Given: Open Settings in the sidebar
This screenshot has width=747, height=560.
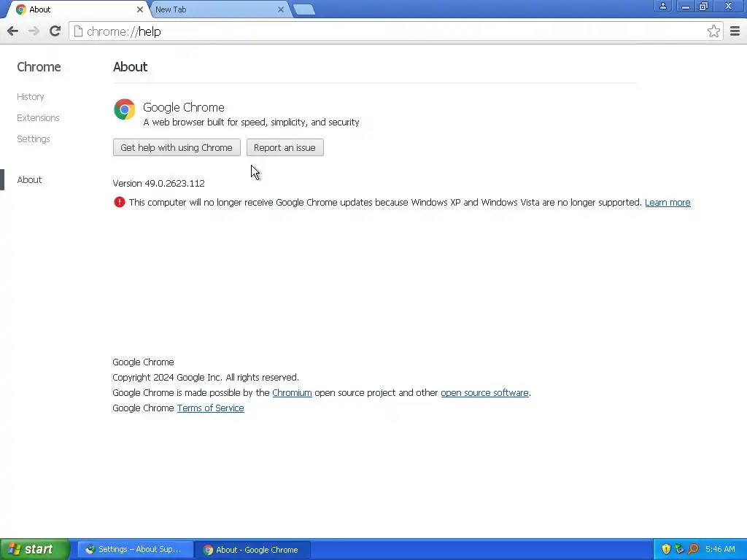Looking at the screenshot, I should (x=34, y=139).
